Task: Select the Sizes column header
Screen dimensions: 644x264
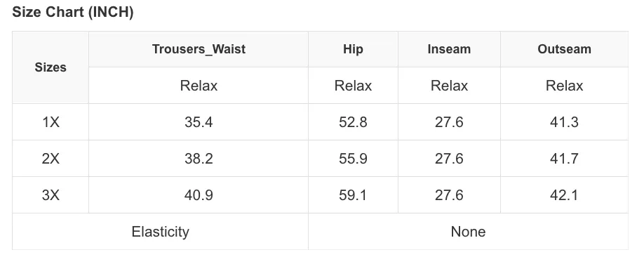Action: [x=51, y=67]
